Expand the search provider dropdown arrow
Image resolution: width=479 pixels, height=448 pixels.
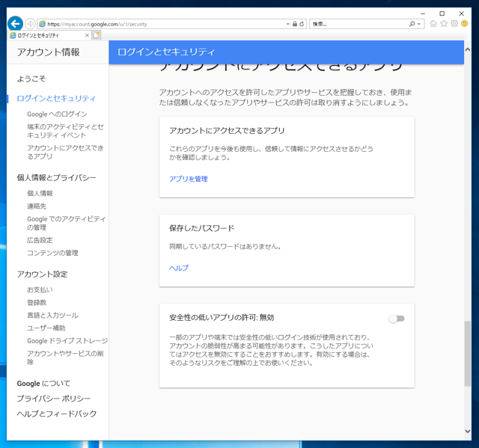(x=419, y=24)
